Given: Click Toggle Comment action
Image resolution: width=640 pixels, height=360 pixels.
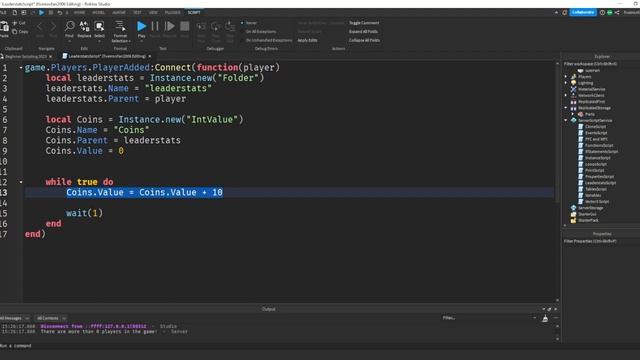Looking at the screenshot, I should [x=364, y=23].
